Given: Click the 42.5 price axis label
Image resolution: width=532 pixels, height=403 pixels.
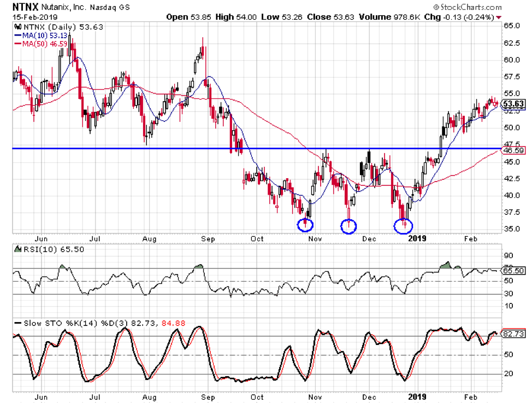Looking at the screenshot, I should pos(512,178).
